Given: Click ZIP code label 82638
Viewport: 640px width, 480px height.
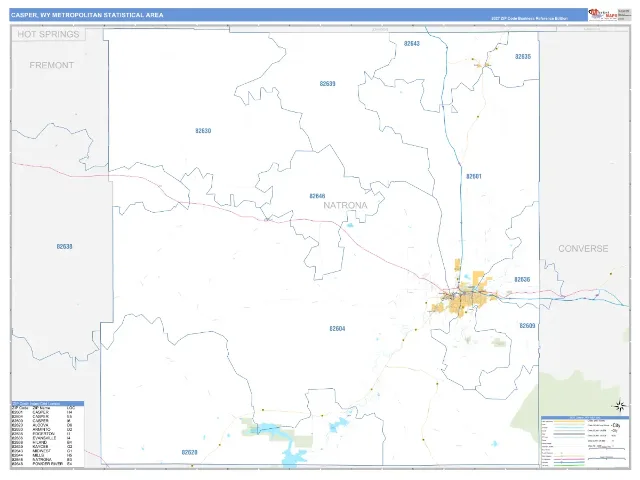Looking at the screenshot, I should tap(64, 247).
